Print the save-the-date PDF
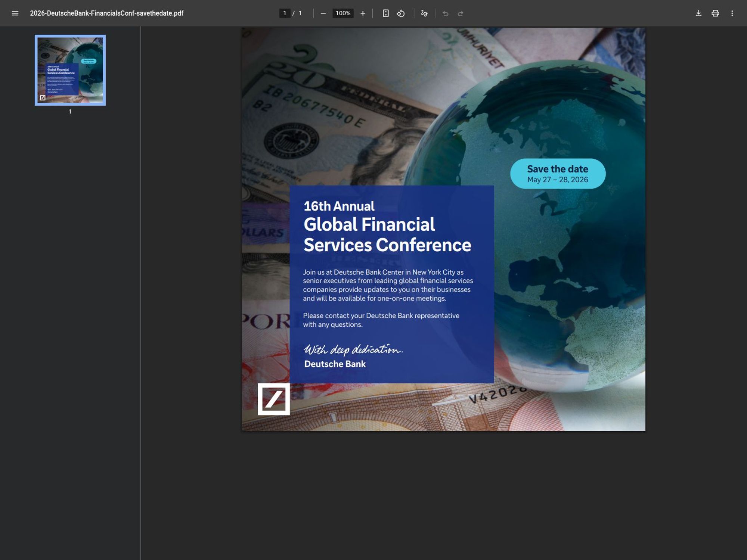Image resolution: width=747 pixels, height=560 pixels. click(716, 13)
